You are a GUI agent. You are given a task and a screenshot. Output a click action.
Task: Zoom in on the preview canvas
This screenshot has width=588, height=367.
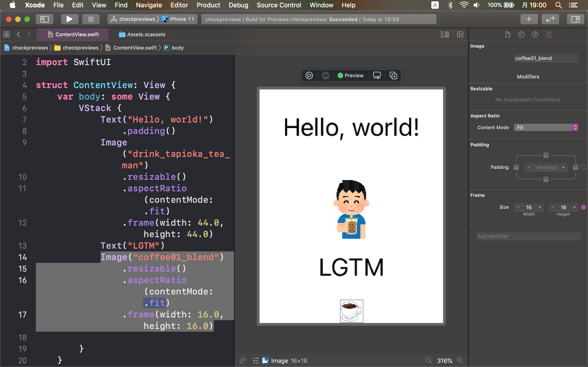pyautogui.click(x=460, y=360)
